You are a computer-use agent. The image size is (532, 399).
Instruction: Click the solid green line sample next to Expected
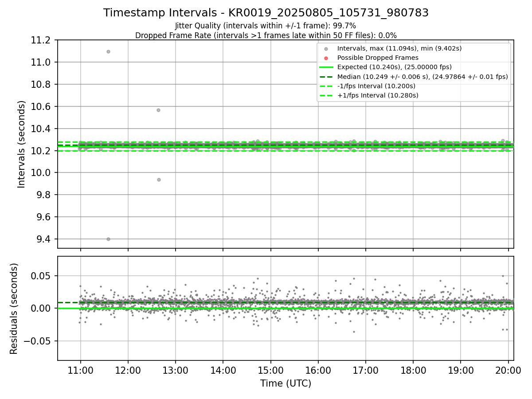coord(326,67)
